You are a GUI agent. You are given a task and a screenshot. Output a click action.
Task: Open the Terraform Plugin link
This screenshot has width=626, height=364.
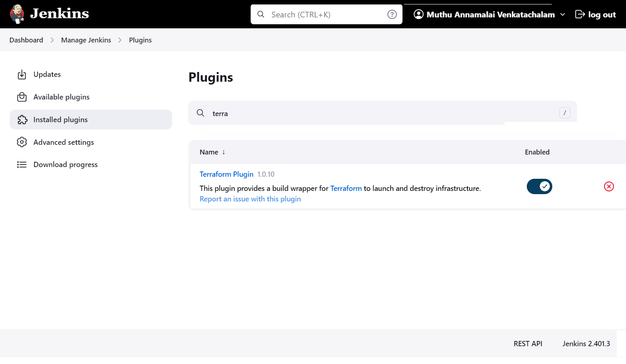(226, 174)
